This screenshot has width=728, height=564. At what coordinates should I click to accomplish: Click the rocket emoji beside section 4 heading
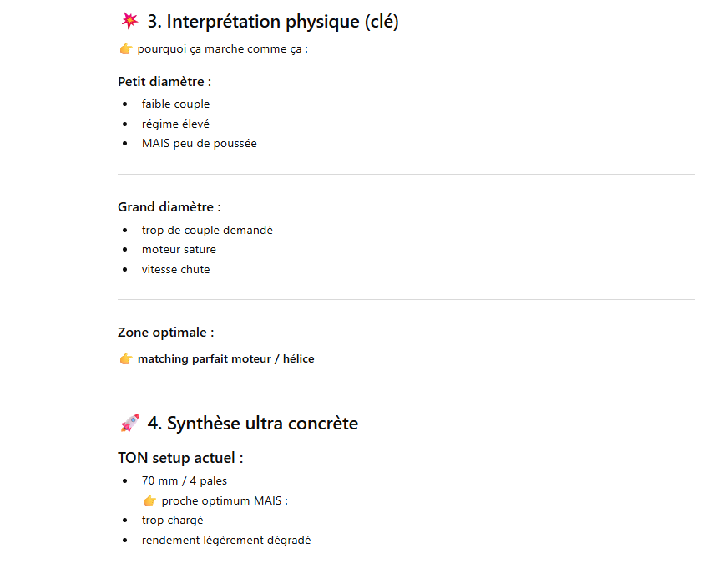point(129,424)
